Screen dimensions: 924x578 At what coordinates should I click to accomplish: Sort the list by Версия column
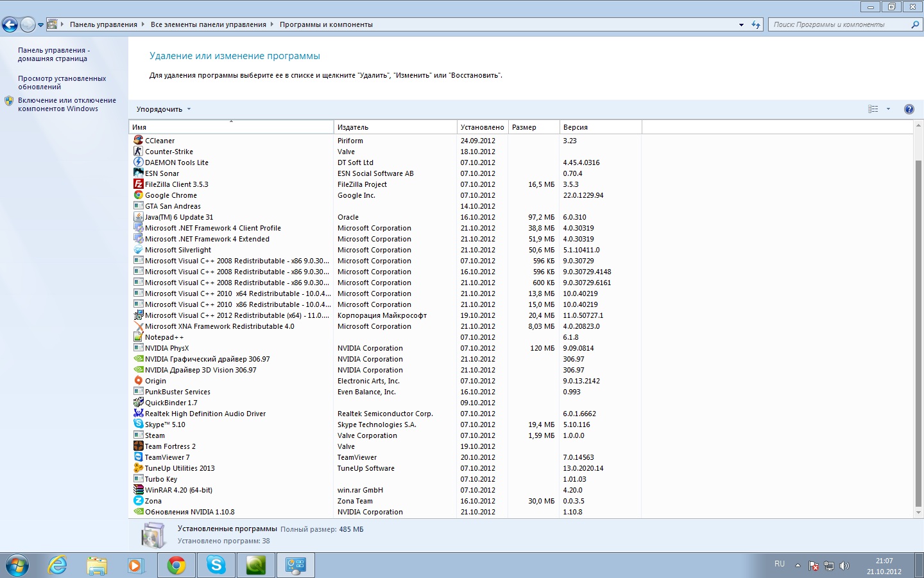(601, 127)
